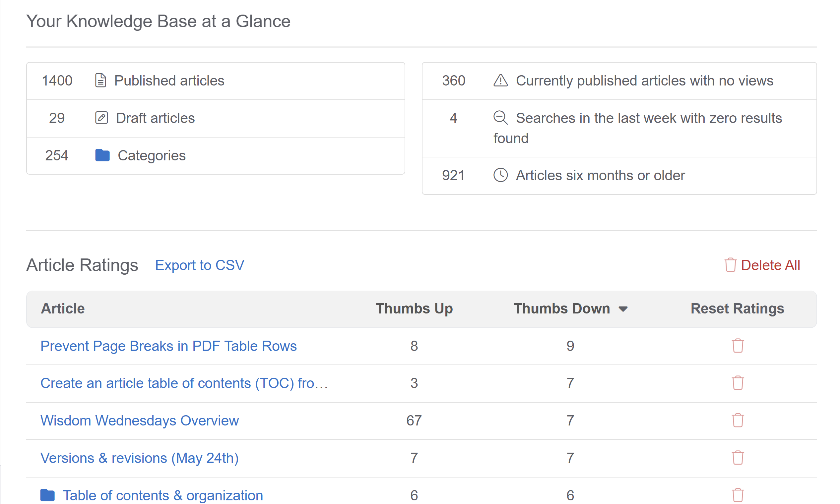Reset ratings for Prevent Page Breaks article
The height and width of the screenshot is (504, 840).
click(738, 346)
